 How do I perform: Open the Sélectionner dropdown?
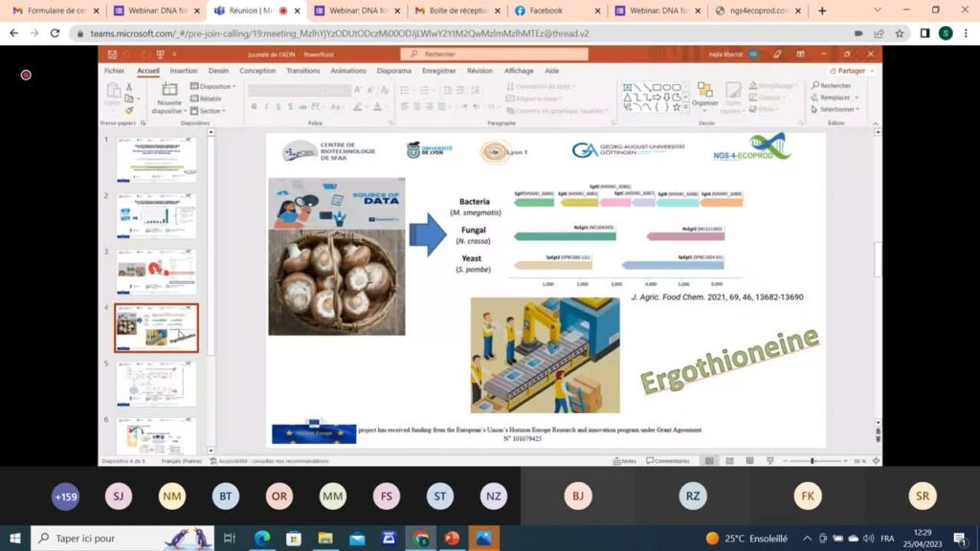(x=836, y=109)
